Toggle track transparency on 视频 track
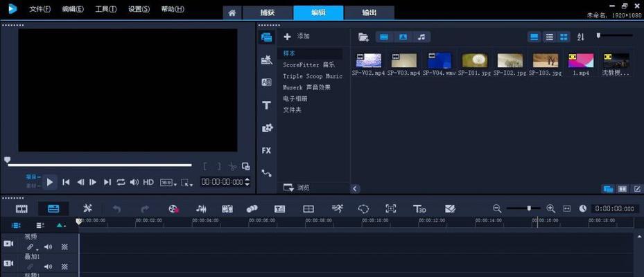The width and height of the screenshot is (644, 277). coord(64,247)
